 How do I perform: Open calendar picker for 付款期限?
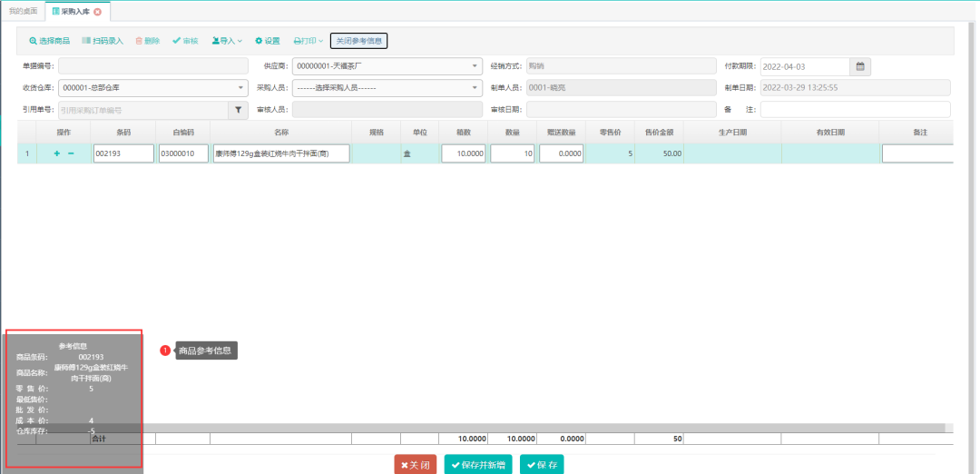pos(861,66)
